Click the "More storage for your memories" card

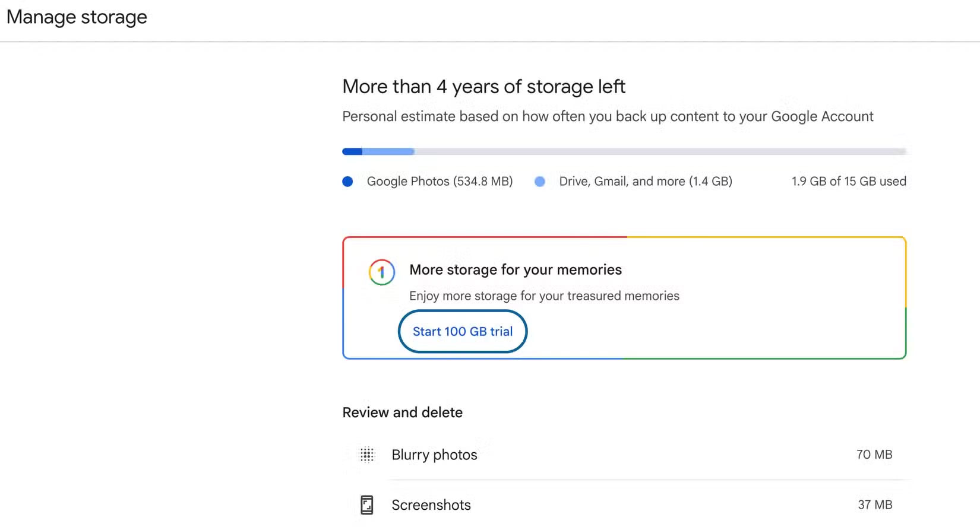(624, 297)
